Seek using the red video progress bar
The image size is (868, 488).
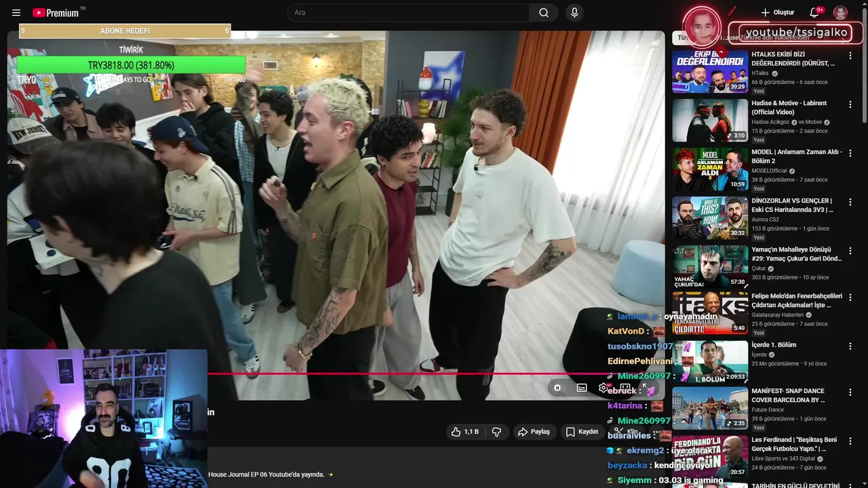[407, 373]
